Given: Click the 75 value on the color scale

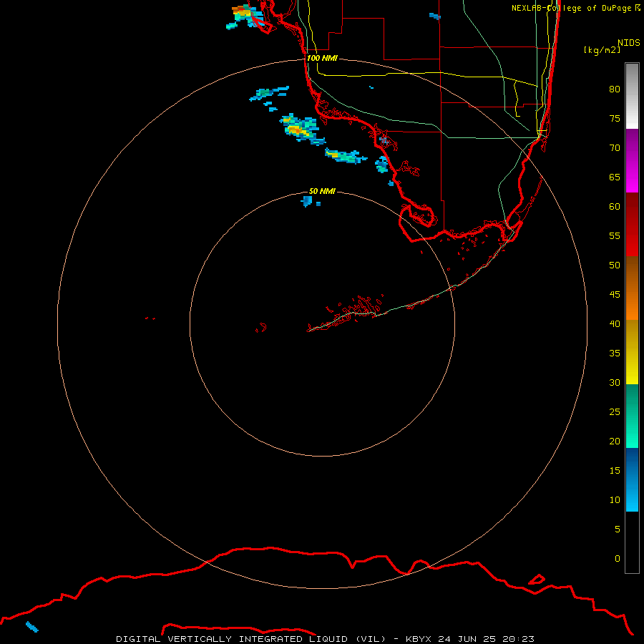Looking at the screenshot, I should [615, 118].
